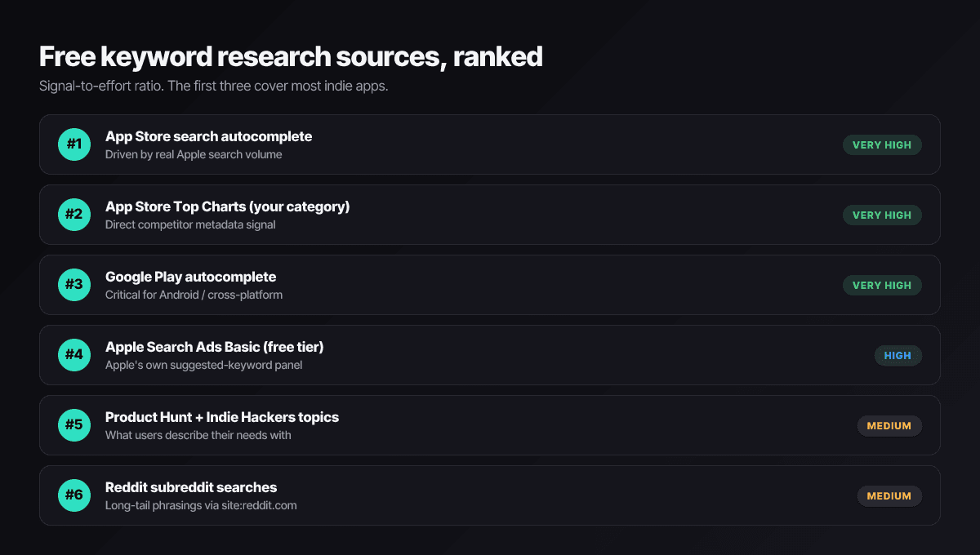
Task: Click the 'Signal-to-effort ratio' subtitle
Action: [x=213, y=86]
